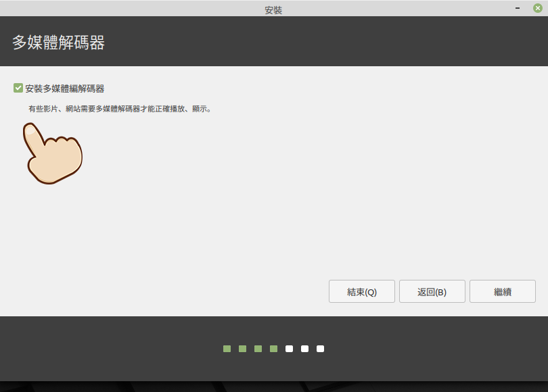Image resolution: width=548 pixels, height=392 pixels.
Task: Click the 安裝 title bar text
Action: pyautogui.click(x=273, y=10)
